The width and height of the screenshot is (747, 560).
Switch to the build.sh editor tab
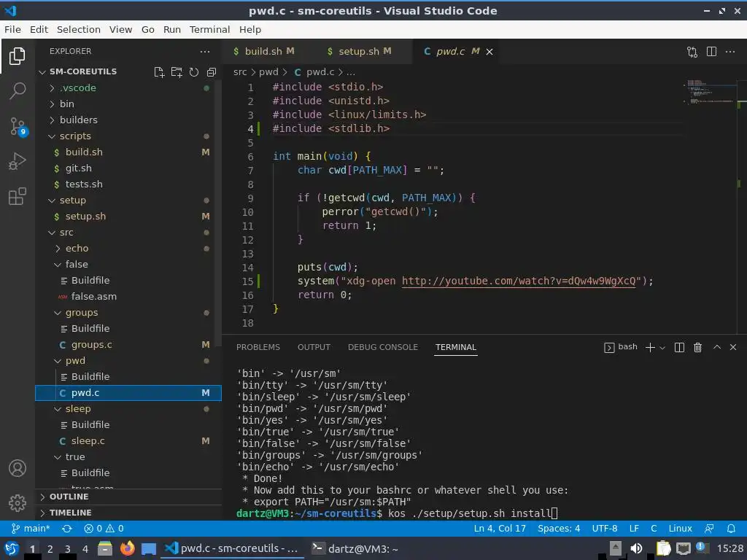pyautogui.click(x=264, y=52)
